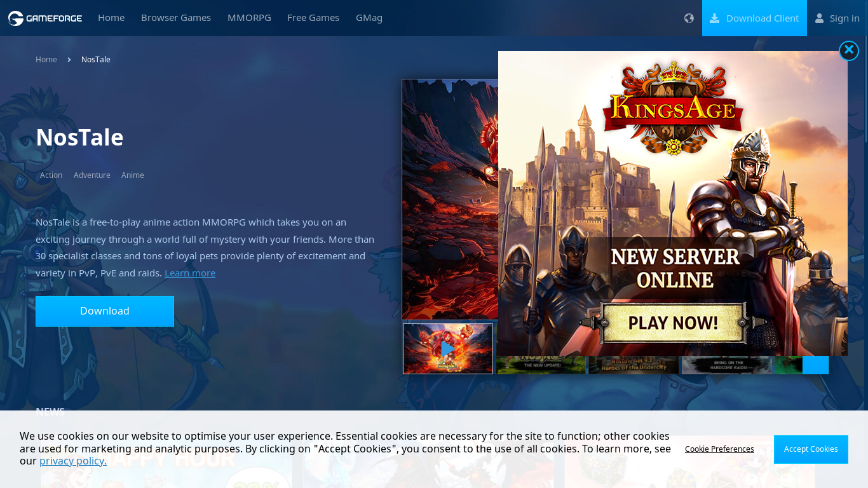Open the MMORPG menu item
Screen dimensions: 868x488
[249, 18]
